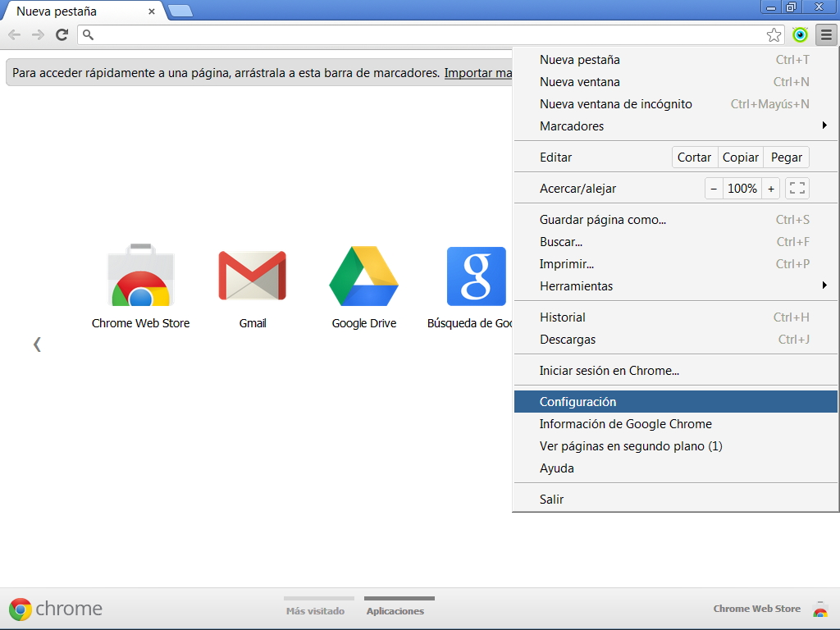Minimize the Chrome window
Screen dimensions: 840x630
[x=771, y=7]
